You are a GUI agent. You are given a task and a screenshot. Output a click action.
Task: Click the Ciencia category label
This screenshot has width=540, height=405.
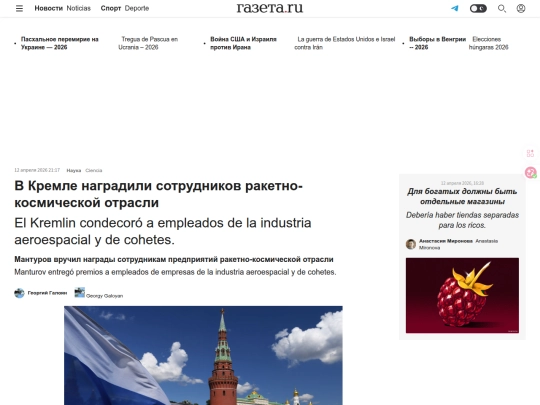click(94, 170)
